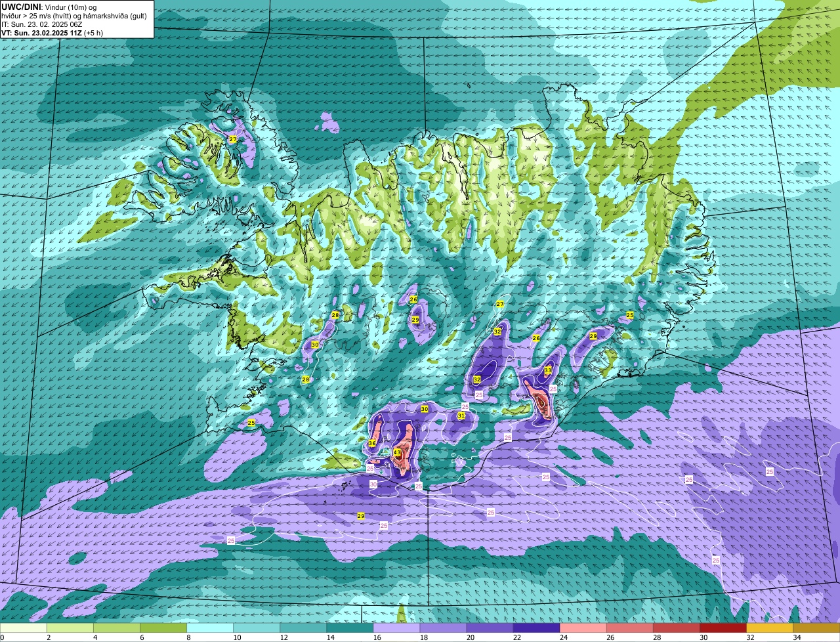The width and height of the screenshot is (840, 642).
Task: Choose the 12–14 m/s teal legend swatch
Action: (303, 628)
